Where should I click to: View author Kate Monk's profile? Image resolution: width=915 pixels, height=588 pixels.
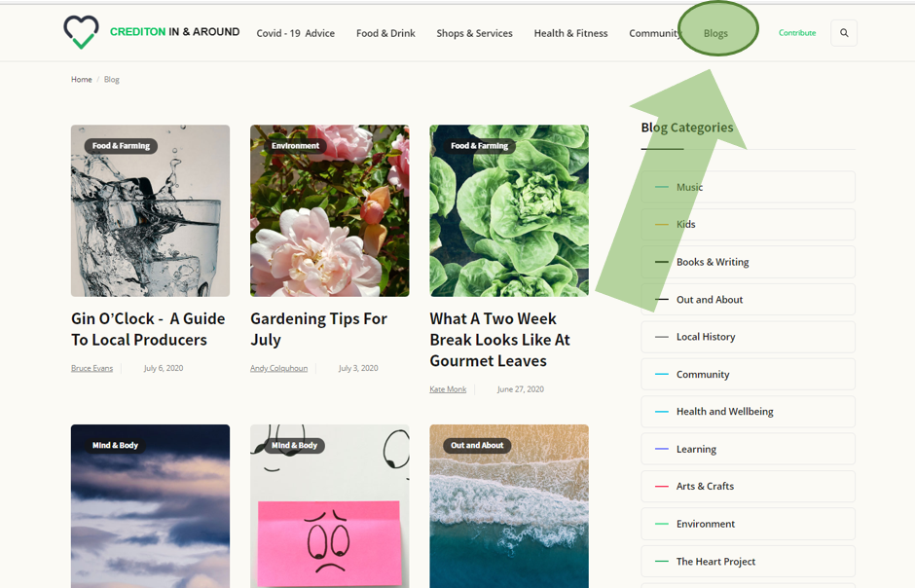[448, 389]
